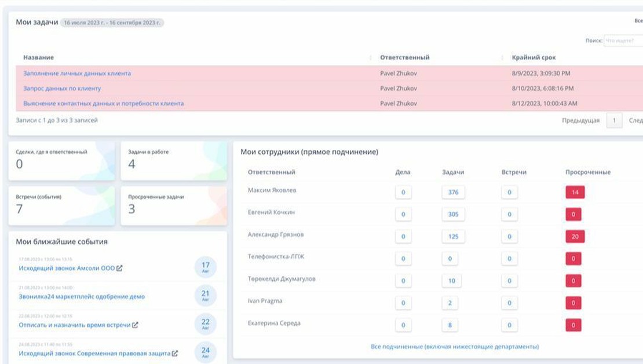
Task: Sort by Ответственный column sort icon
Action: (x=502, y=58)
